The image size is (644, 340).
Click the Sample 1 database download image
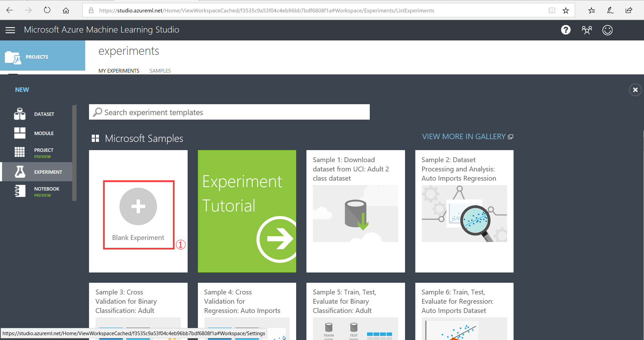(x=355, y=214)
